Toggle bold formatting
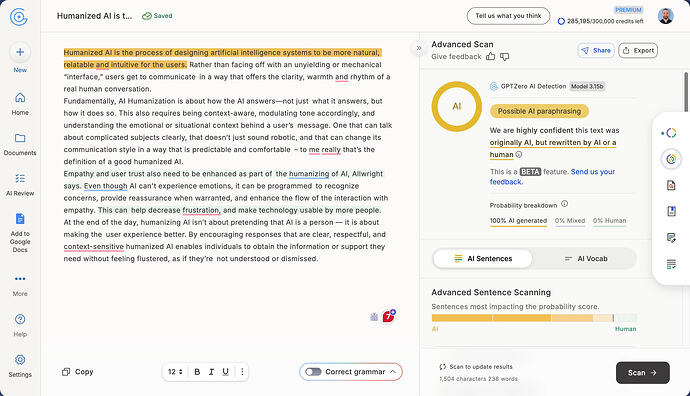 [x=197, y=372]
